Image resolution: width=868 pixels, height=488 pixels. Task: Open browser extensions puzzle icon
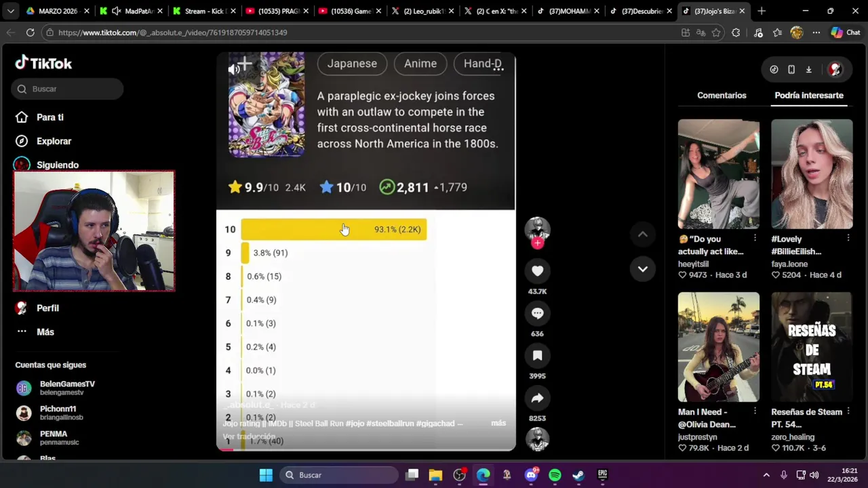click(736, 33)
